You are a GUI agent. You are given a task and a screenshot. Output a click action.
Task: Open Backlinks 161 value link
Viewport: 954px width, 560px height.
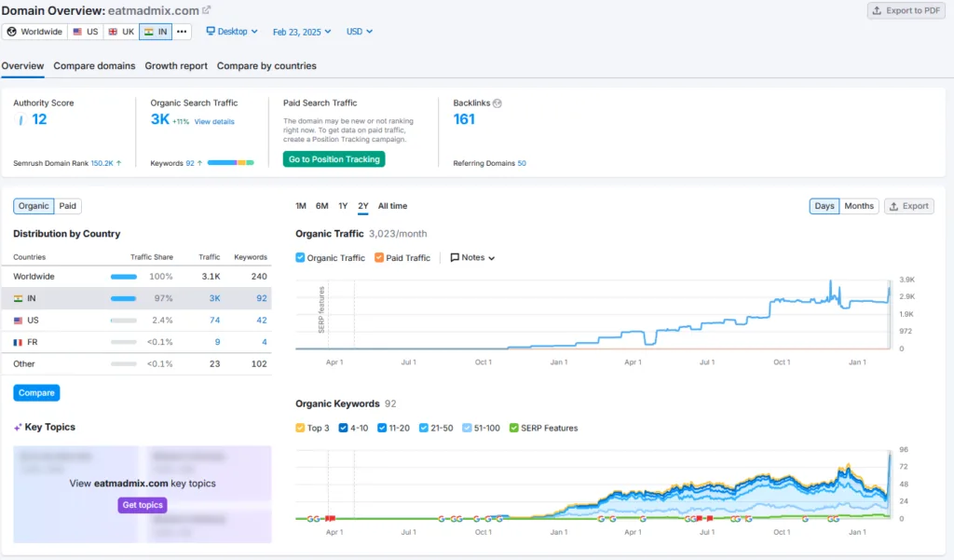point(464,119)
